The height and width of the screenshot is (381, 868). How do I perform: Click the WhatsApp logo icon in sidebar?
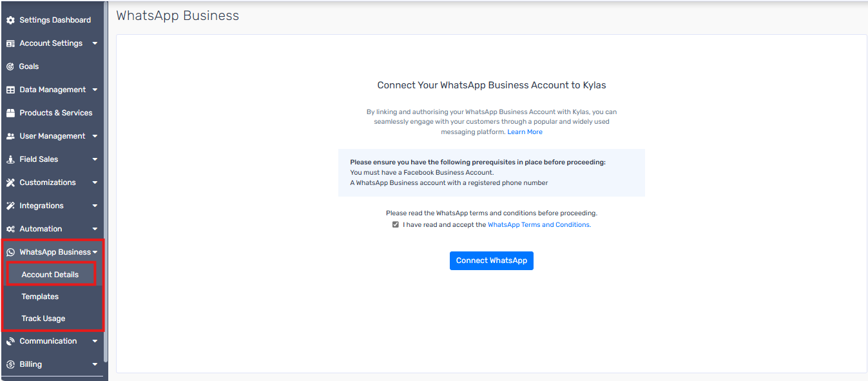coord(10,252)
